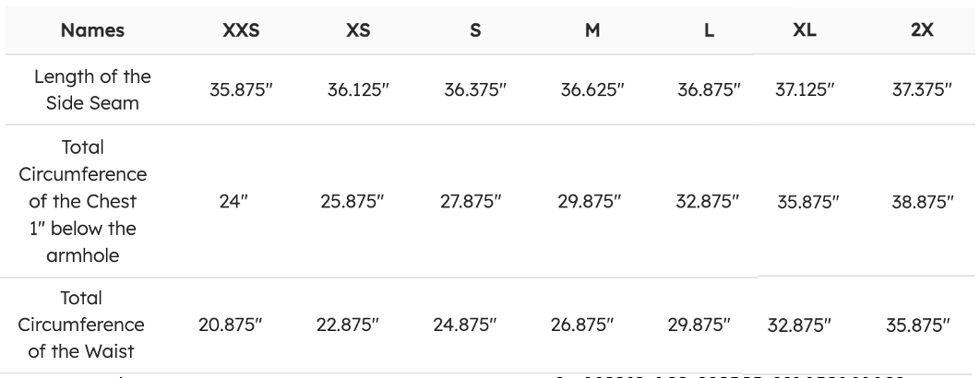
Task: Select the XXS column header
Action: (241, 30)
